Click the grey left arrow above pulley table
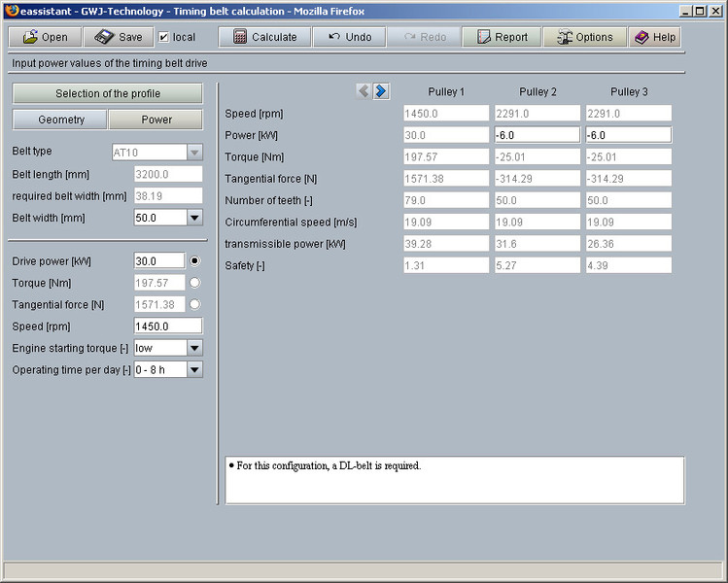 [364, 91]
